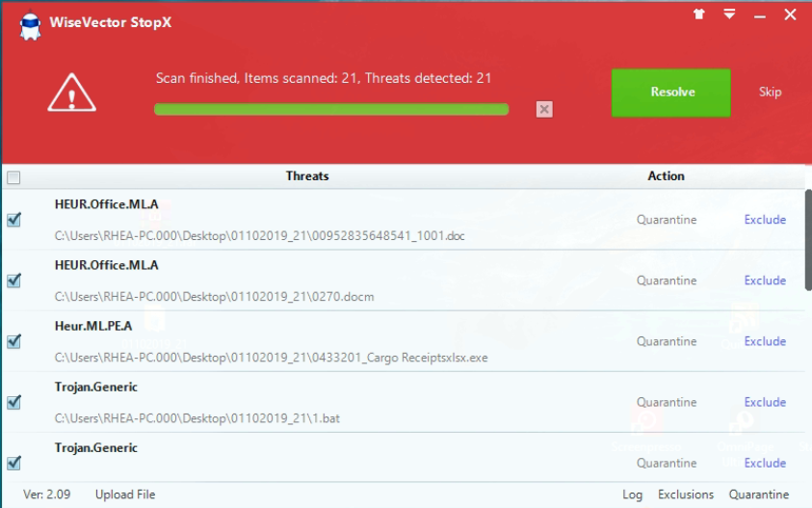The height and width of the screenshot is (508, 812).
Task: Exclude the 00952835648541_1001.doc threat
Action: coord(765,220)
